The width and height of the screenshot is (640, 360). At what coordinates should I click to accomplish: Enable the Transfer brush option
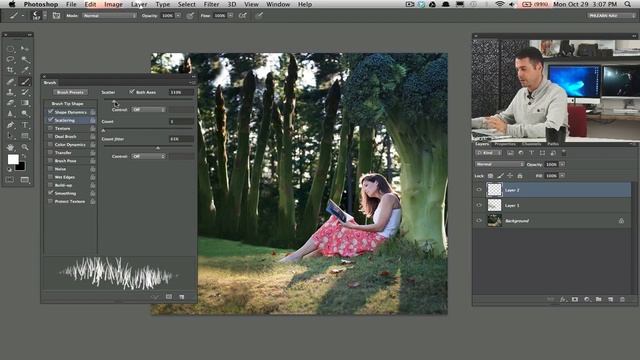[51, 153]
